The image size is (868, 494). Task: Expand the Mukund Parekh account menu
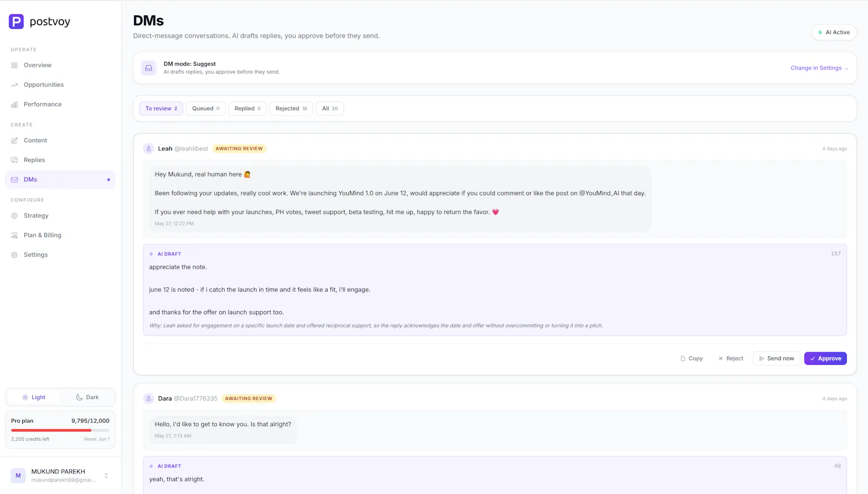106,476
